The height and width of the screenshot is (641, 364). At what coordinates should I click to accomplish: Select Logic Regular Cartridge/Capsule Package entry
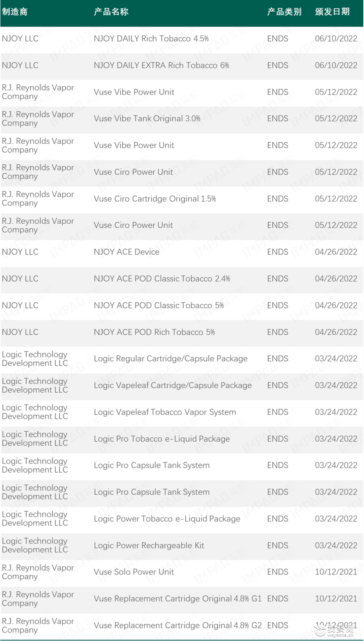tap(171, 359)
